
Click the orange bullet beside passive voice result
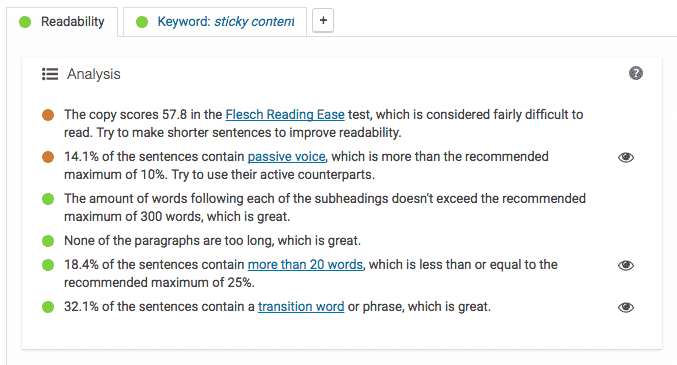click(x=48, y=157)
